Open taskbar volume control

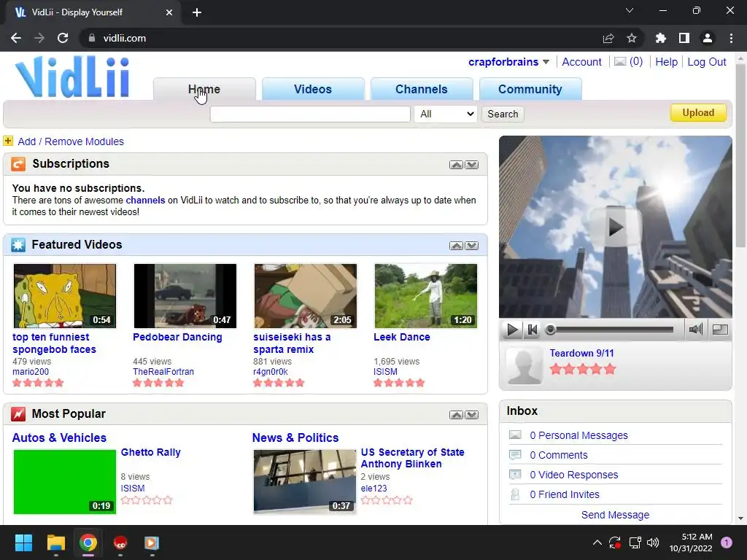point(653,542)
